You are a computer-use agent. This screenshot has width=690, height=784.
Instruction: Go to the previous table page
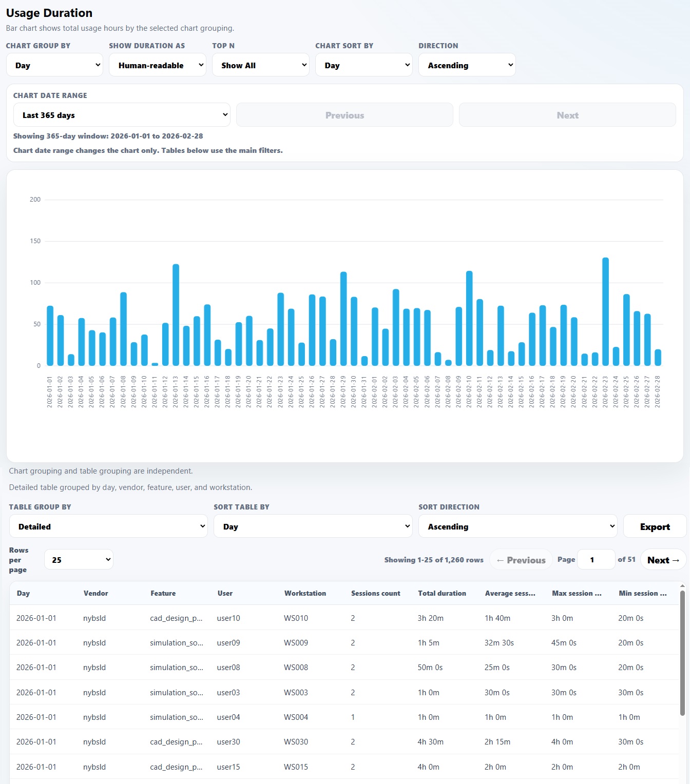pos(521,560)
